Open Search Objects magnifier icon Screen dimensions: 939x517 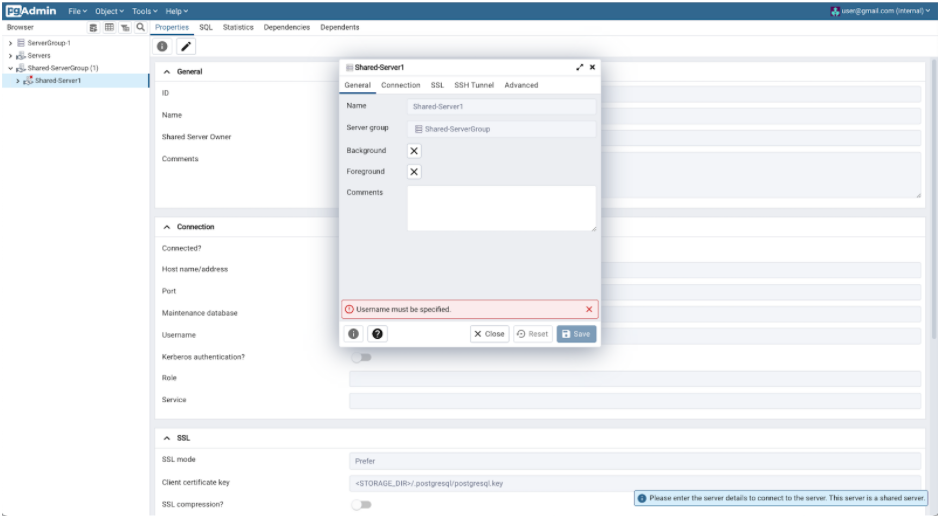[140, 28]
